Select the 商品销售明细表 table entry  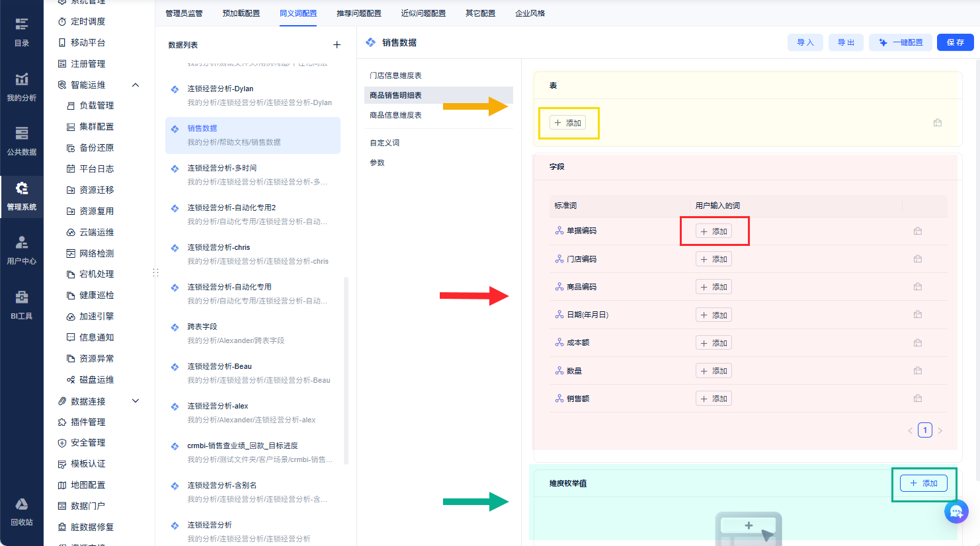(x=438, y=95)
